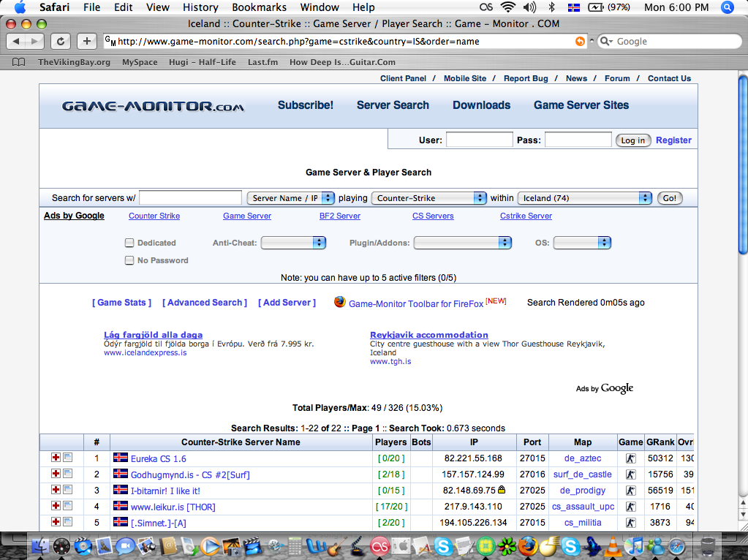This screenshot has height=560, width=748.
Task: Click the IP address 217.9.143.110
Action: pyautogui.click(x=473, y=507)
